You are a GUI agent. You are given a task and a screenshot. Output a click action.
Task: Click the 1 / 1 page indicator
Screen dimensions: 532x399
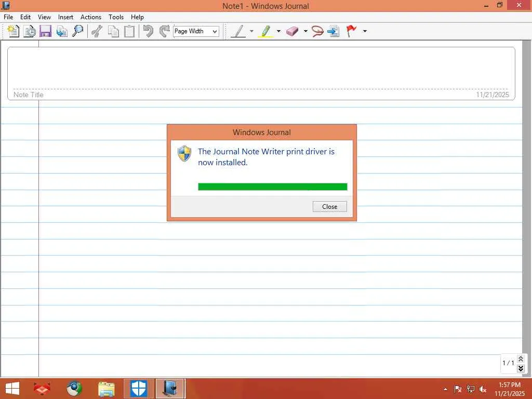coord(508,363)
